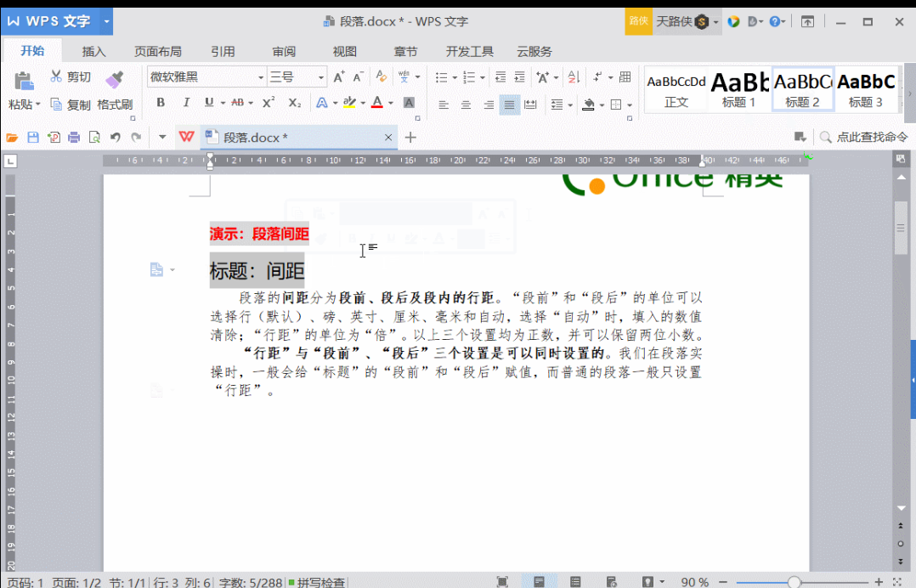Apply the Character Border icon
916x588 pixels.
pyautogui.click(x=409, y=103)
